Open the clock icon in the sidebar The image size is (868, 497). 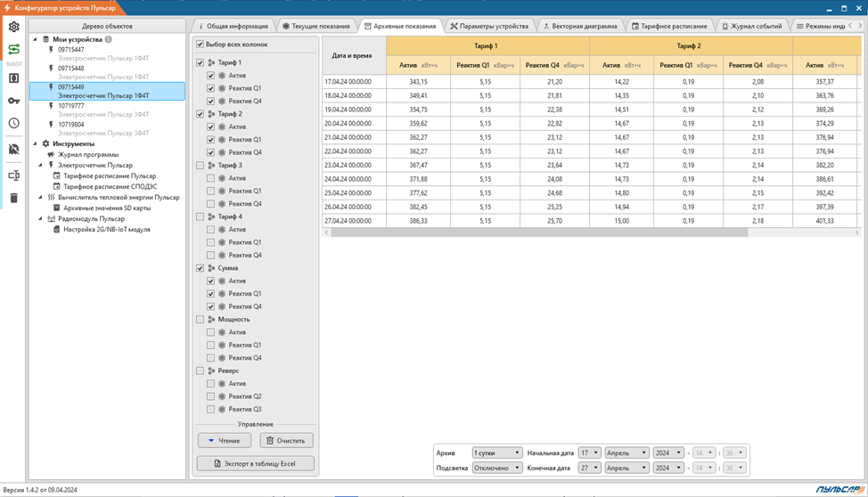(x=14, y=124)
